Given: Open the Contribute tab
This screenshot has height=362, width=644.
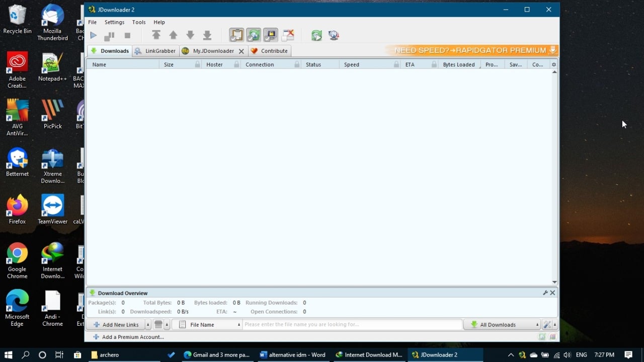Looking at the screenshot, I should 270,51.
